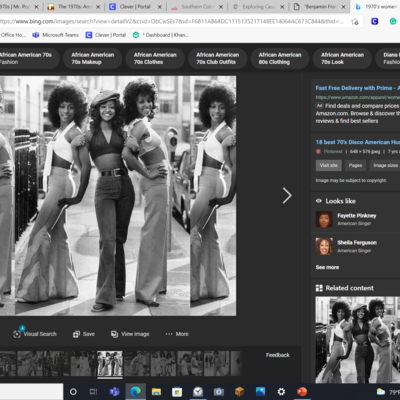Open Task View on the taskbar
The width and height of the screenshot is (400, 400).
point(93,392)
